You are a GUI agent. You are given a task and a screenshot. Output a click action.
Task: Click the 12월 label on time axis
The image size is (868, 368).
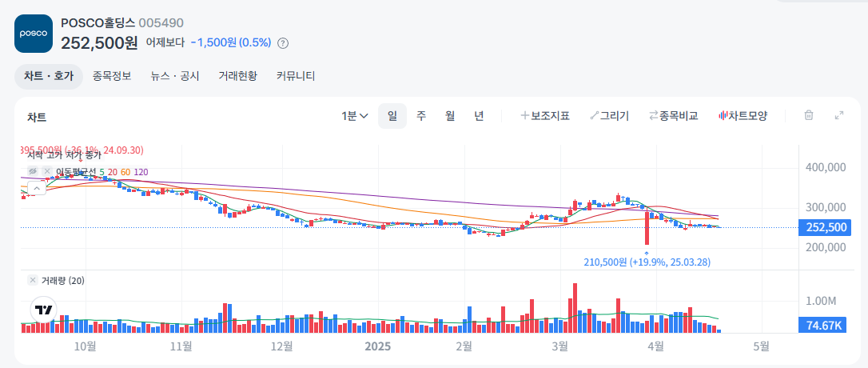pos(282,346)
